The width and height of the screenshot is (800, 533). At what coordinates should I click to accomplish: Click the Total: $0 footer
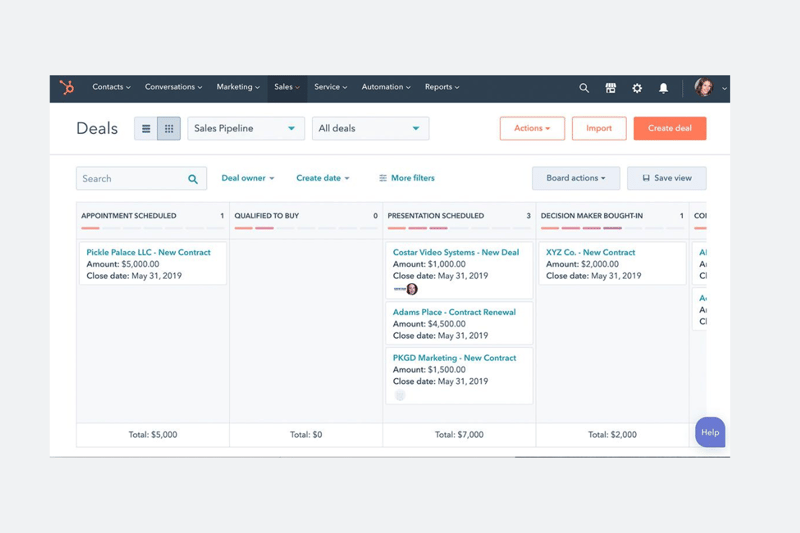(306, 435)
